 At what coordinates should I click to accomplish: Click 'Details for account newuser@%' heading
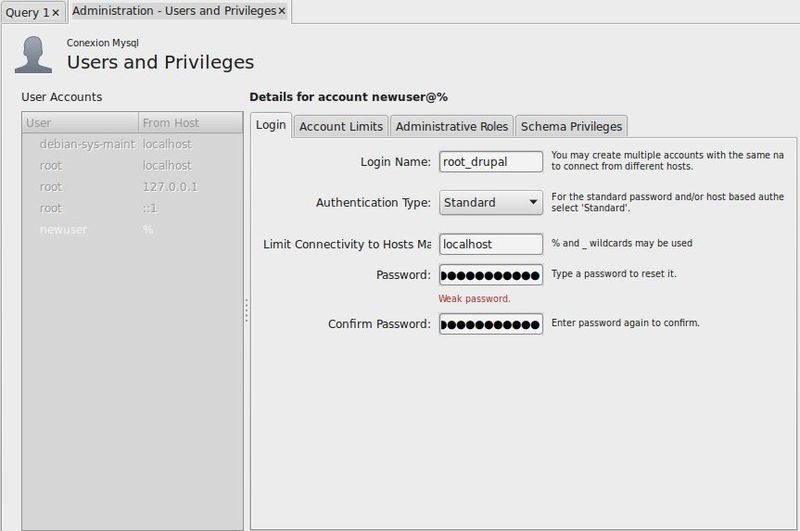tap(348, 97)
